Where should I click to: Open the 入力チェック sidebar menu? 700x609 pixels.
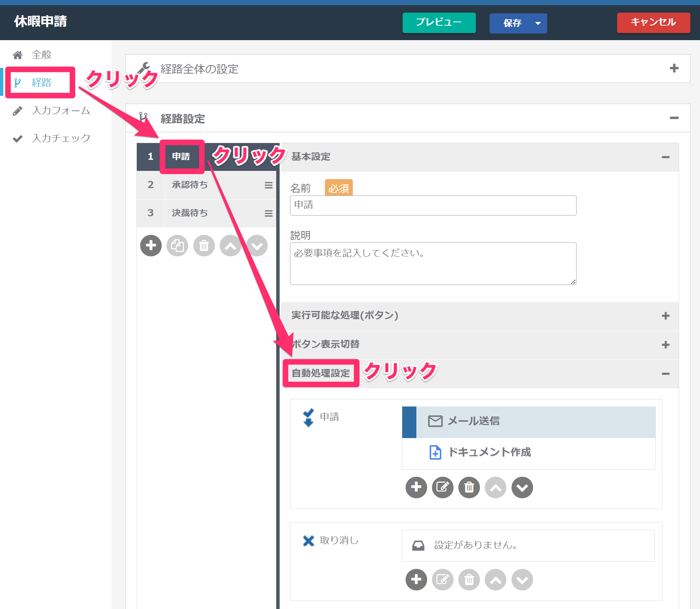click(56, 138)
